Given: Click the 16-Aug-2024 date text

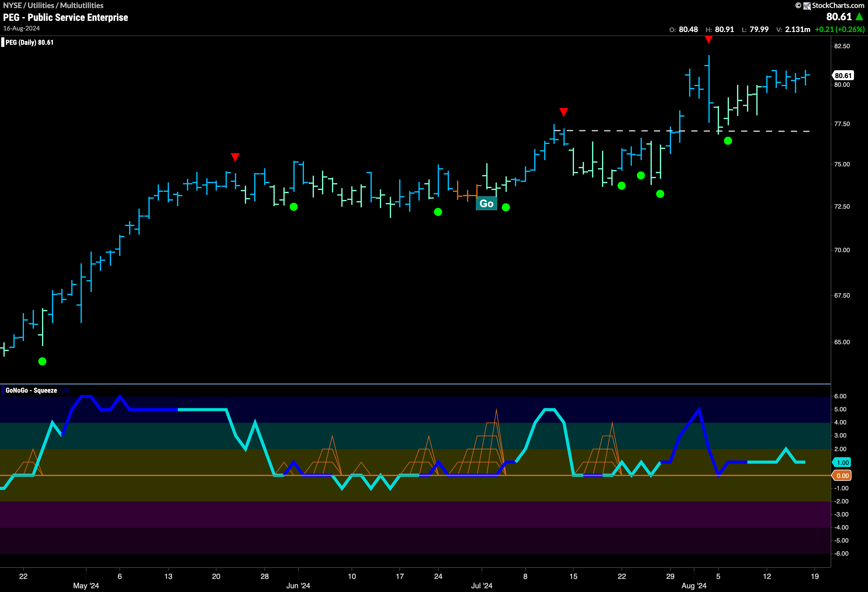Looking at the screenshot, I should pos(21,28).
